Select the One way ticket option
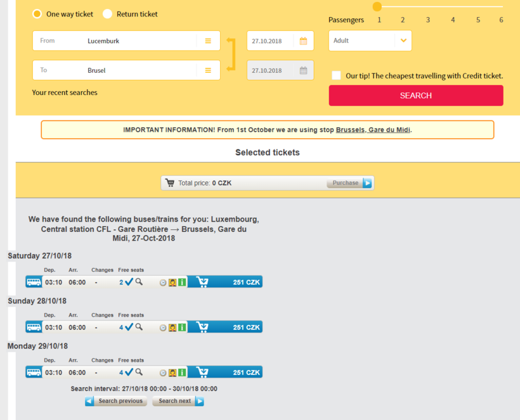This screenshot has width=520, height=420. click(x=37, y=14)
